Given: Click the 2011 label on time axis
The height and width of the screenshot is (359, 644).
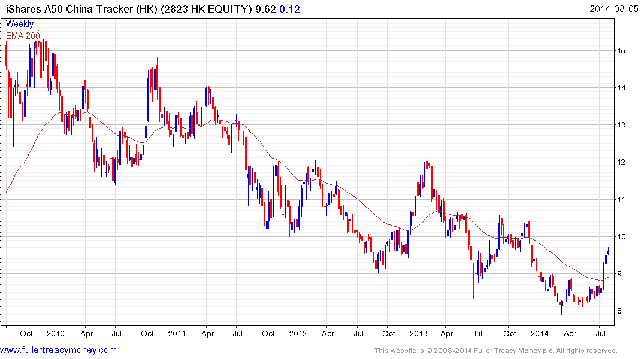Looking at the screenshot, I should 177,333.
